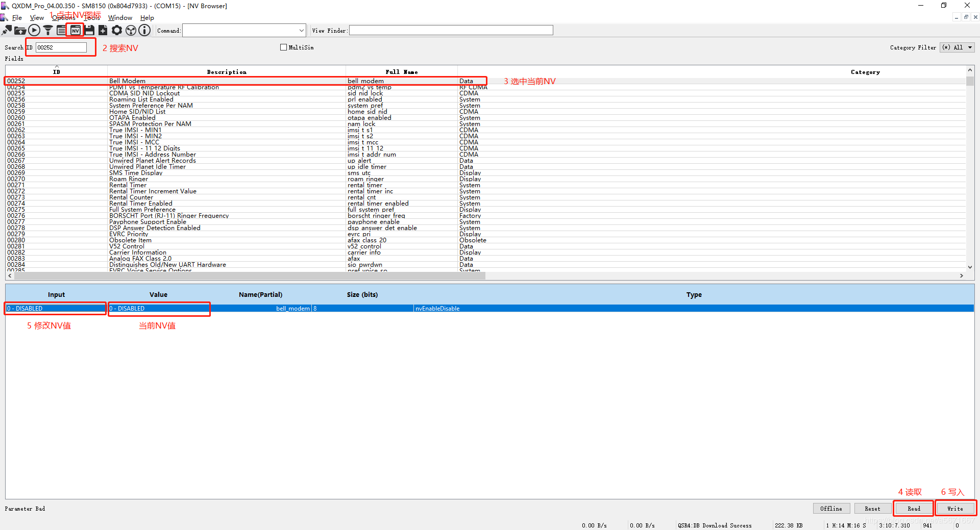Open the load file folder icon
This screenshot has height=530, width=980.
pyautogui.click(x=20, y=31)
